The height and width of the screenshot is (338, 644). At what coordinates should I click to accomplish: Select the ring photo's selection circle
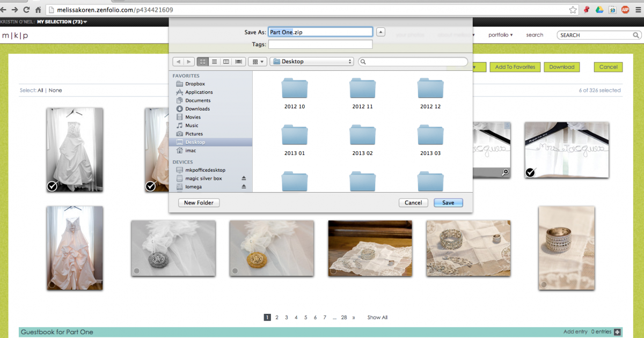click(544, 284)
